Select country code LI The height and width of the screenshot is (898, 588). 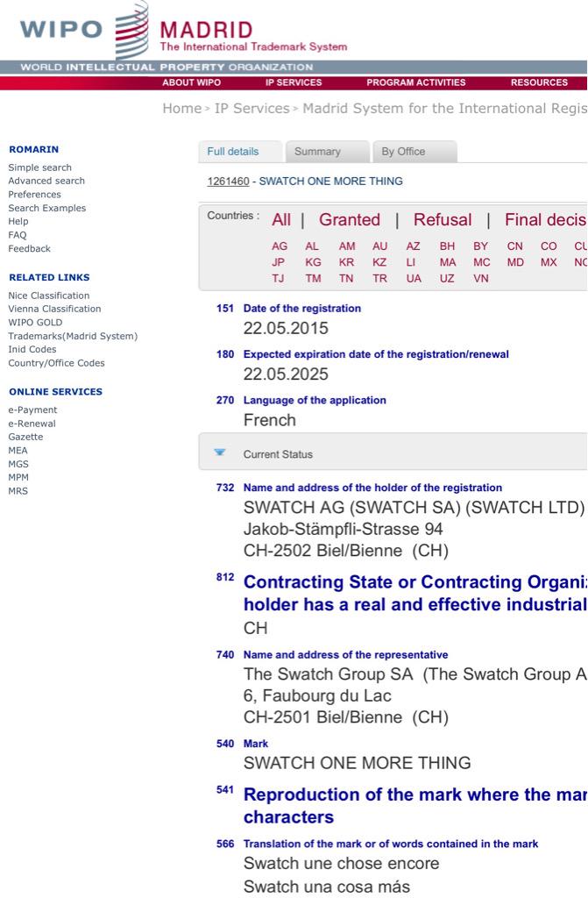(x=410, y=262)
